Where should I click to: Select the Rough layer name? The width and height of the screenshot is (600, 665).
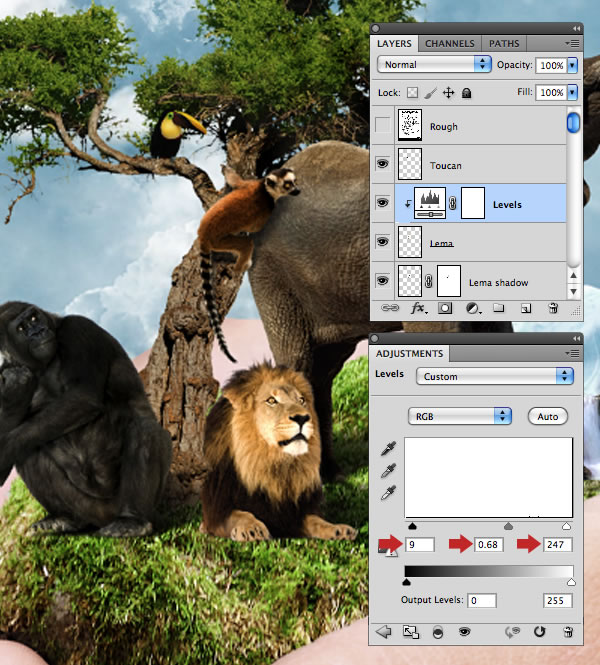[444, 126]
